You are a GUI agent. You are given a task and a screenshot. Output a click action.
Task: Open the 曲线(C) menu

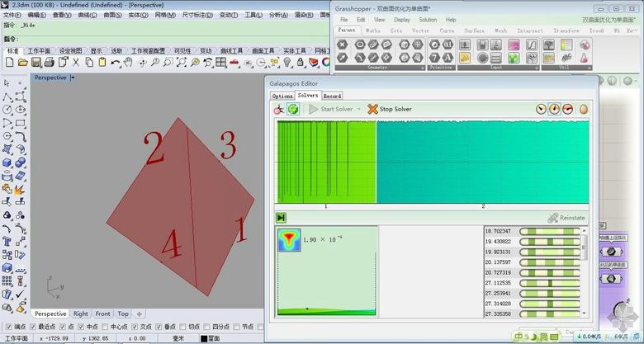tap(87, 15)
